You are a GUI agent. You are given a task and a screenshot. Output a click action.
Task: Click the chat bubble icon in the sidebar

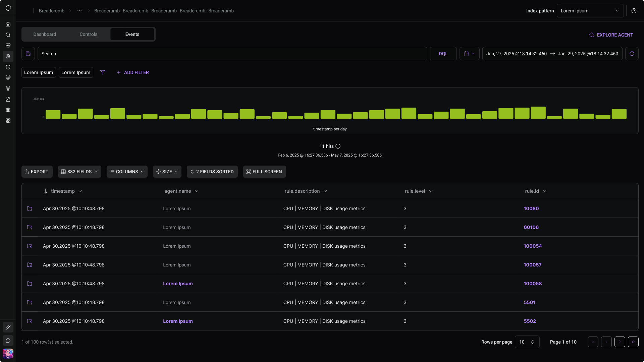click(8, 341)
